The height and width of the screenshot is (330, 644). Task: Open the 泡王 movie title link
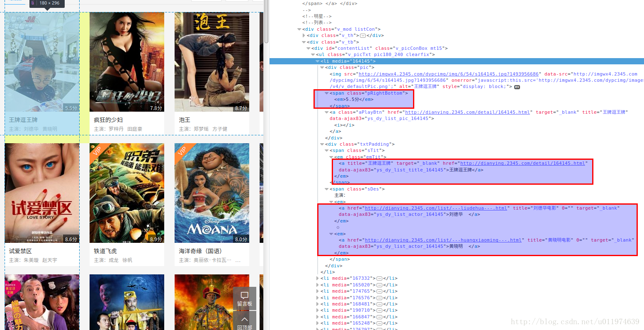click(x=185, y=120)
